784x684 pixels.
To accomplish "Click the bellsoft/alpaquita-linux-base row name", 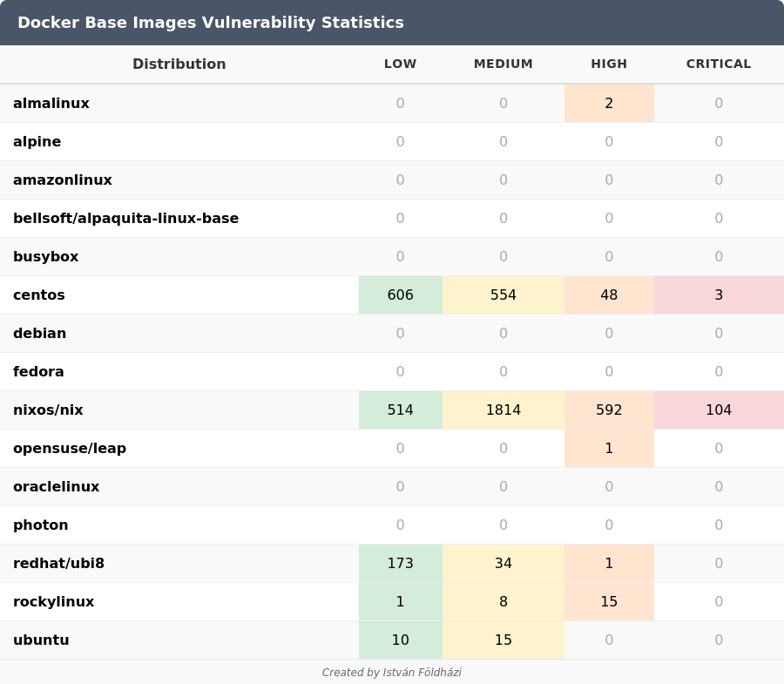I will (126, 219).
